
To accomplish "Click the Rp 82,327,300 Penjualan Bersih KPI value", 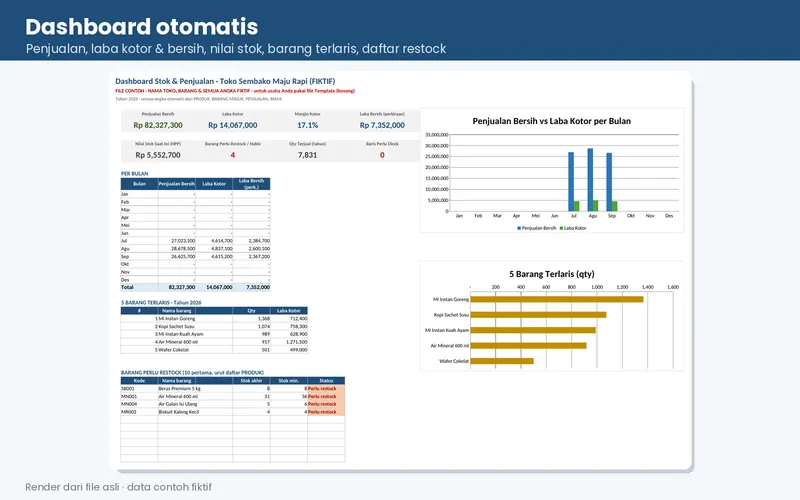I will point(158,125).
